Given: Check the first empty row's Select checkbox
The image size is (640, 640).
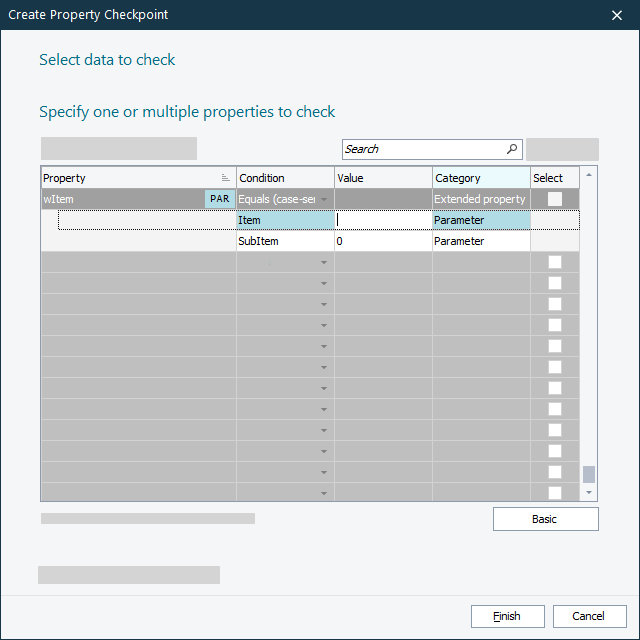Looking at the screenshot, I should coord(555,262).
